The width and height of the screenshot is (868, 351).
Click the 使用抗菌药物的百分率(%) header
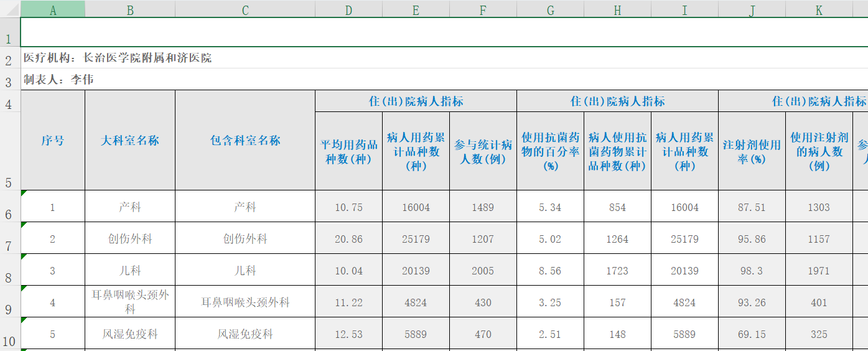coord(550,151)
